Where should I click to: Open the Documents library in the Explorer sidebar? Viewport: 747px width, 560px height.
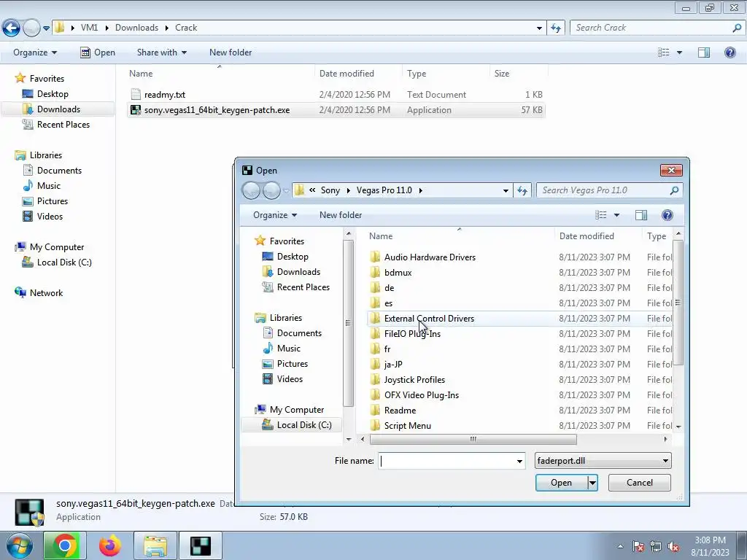[59, 171]
